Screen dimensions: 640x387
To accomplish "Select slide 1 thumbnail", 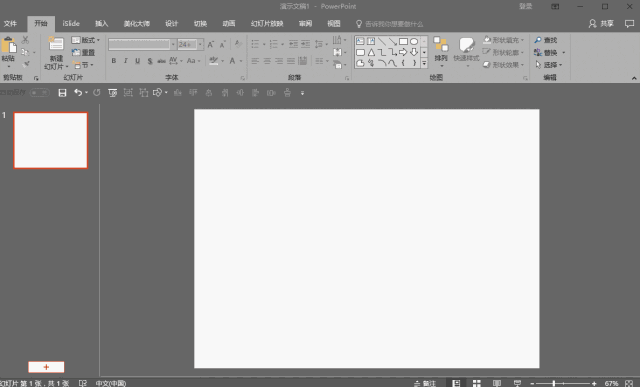I will coord(51,140).
